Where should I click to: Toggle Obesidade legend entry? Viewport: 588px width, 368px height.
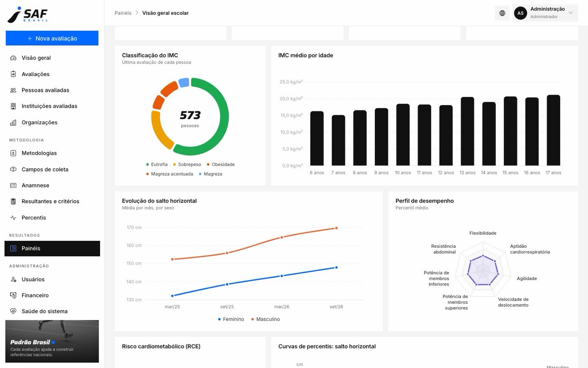(x=220, y=164)
